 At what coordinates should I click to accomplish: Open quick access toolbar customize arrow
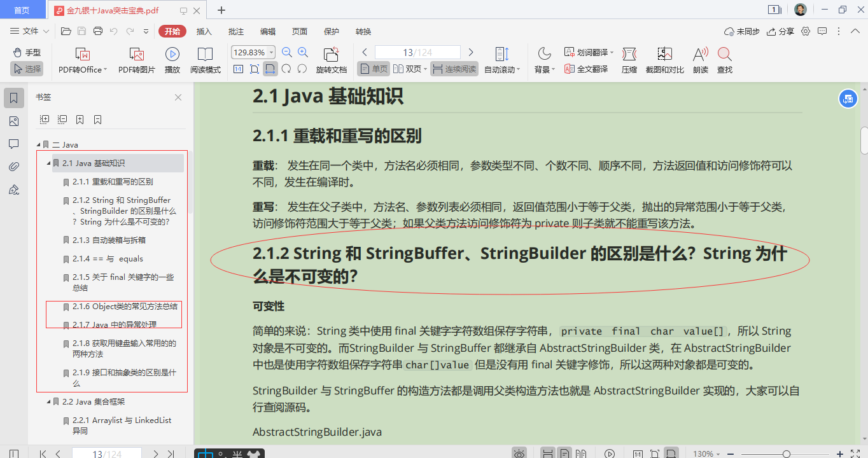coord(146,31)
